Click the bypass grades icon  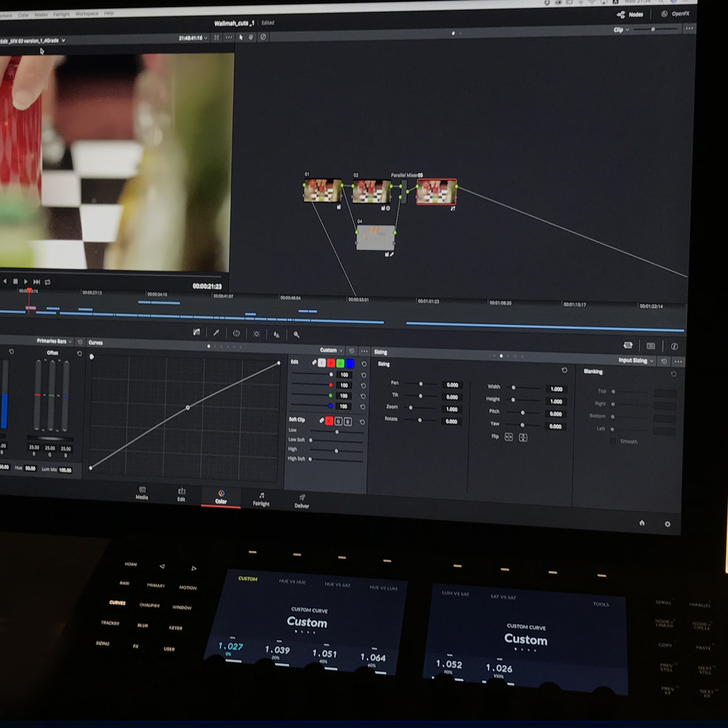(263, 37)
